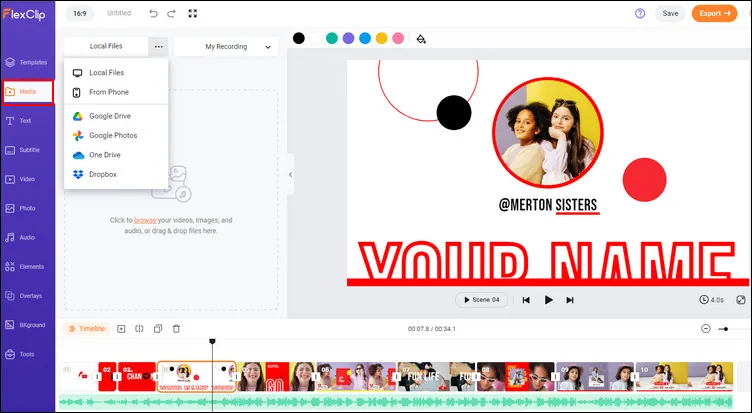
Task: Open the BKground sidebar panel
Action: point(25,325)
